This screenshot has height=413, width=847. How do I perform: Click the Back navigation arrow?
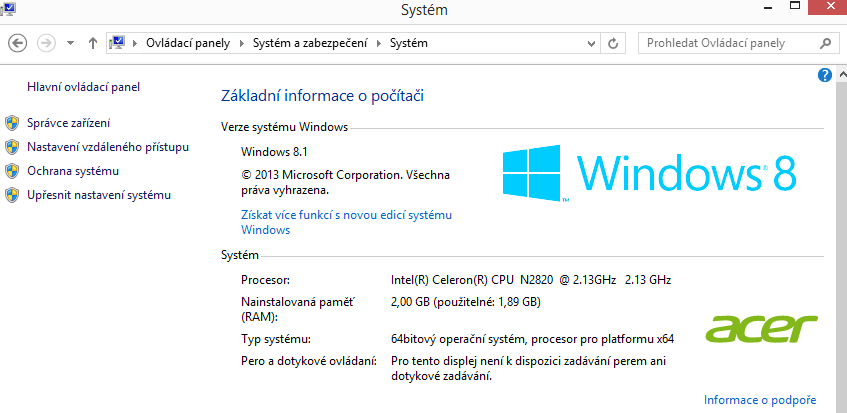(x=17, y=43)
